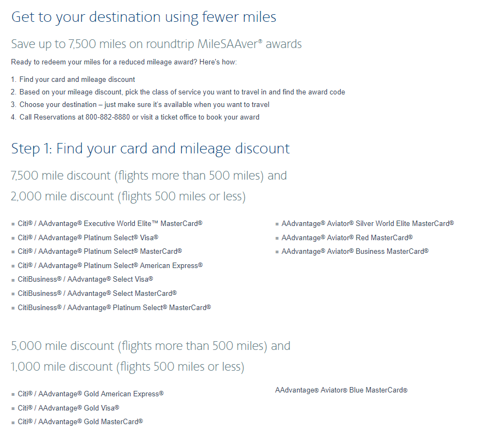The width and height of the screenshot is (504, 434).
Task: Select instruction 'Find your card and mileage discount'
Action: click(77, 80)
